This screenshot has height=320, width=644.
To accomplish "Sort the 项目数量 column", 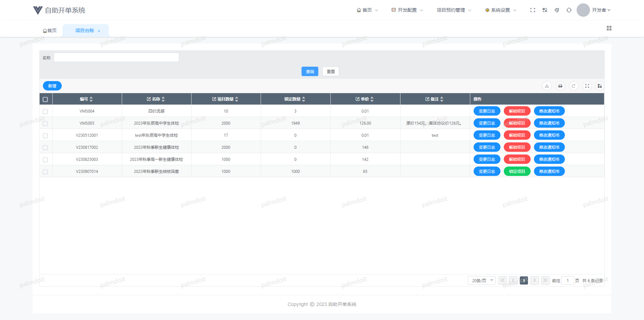I will pos(237,99).
